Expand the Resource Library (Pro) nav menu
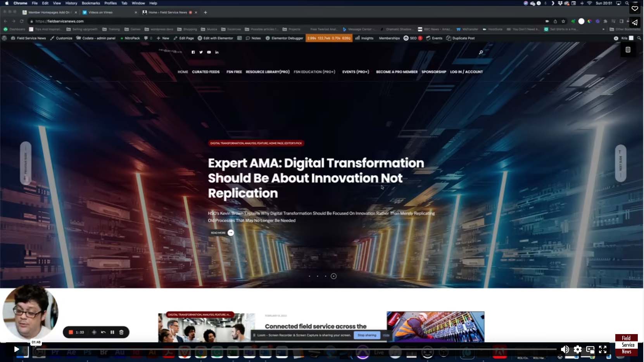This screenshot has width=644, height=362. coord(268,72)
